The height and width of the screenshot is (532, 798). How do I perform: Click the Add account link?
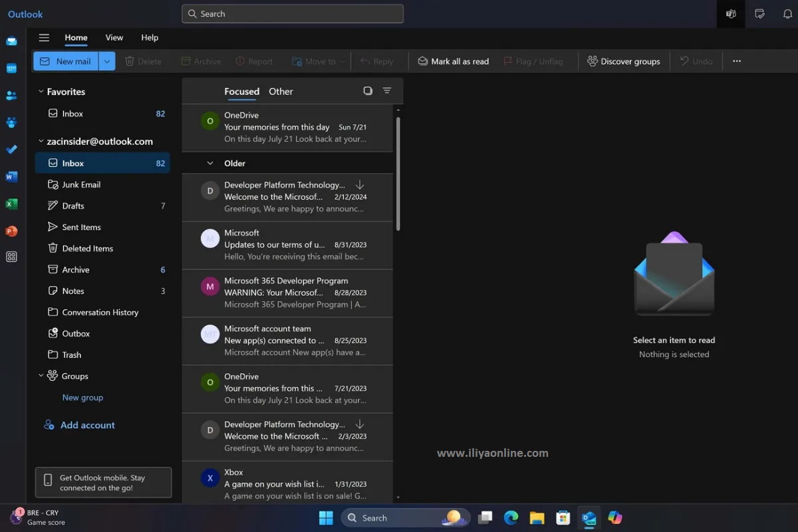tap(87, 425)
